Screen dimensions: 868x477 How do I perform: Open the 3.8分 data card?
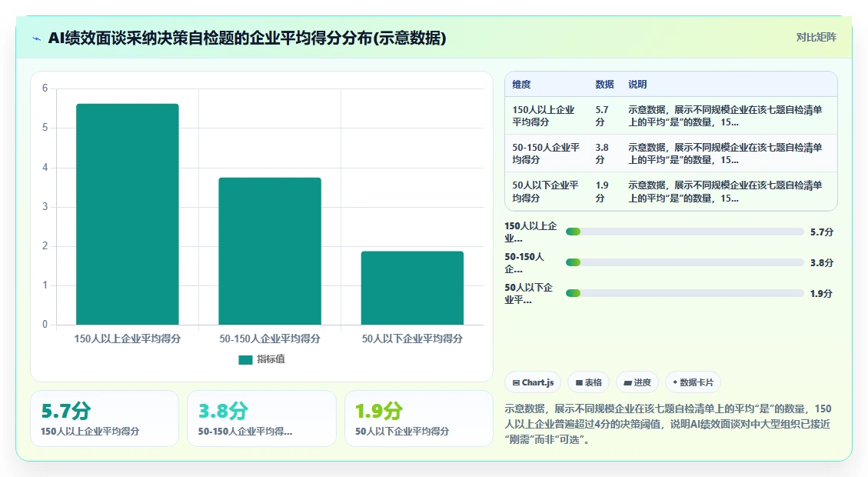point(262,419)
